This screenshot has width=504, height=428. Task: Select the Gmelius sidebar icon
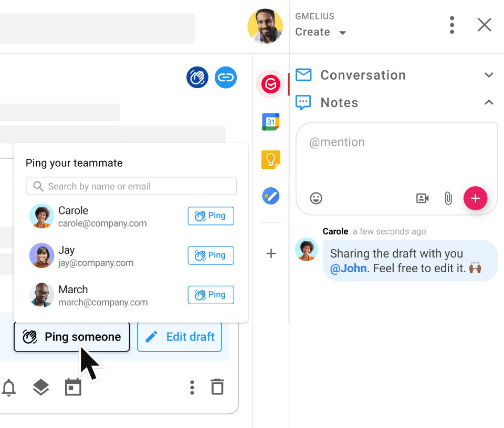[270, 84]
